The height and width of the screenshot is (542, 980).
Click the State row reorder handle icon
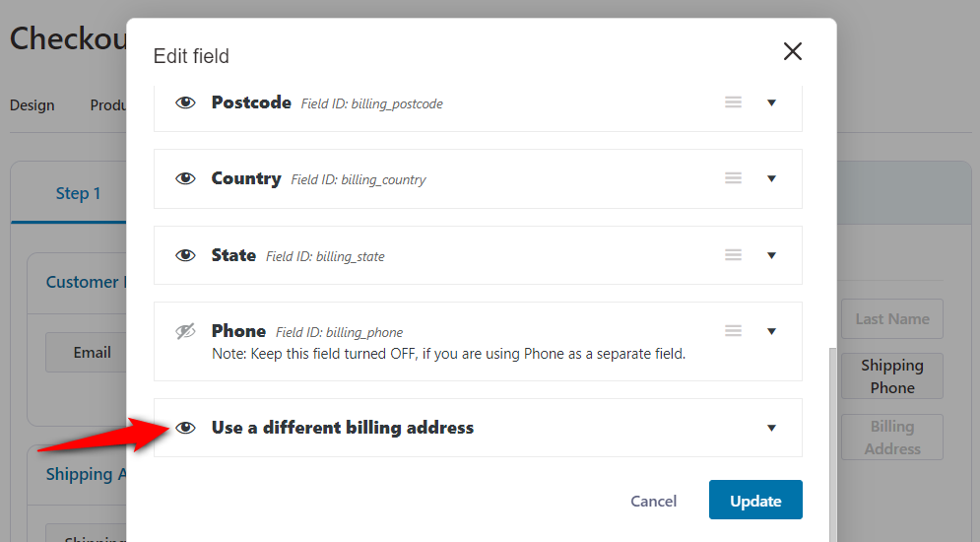733,254
